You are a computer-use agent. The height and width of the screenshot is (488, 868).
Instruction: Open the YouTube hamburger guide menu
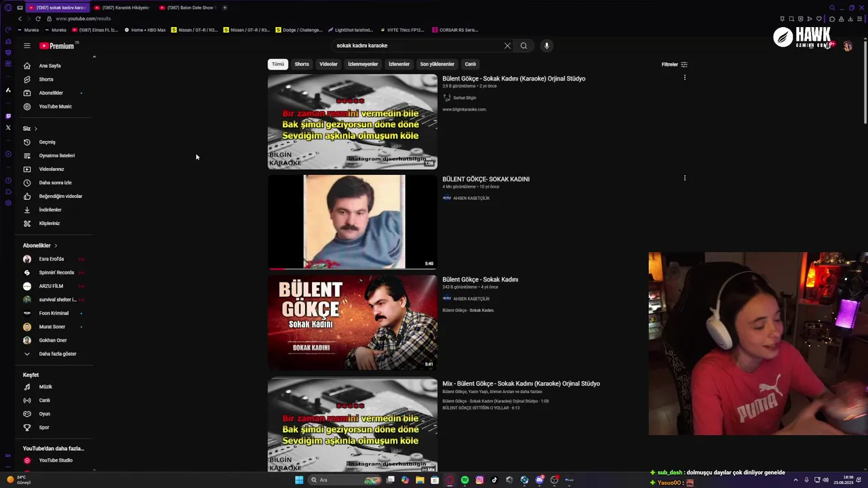coord(27,45)
